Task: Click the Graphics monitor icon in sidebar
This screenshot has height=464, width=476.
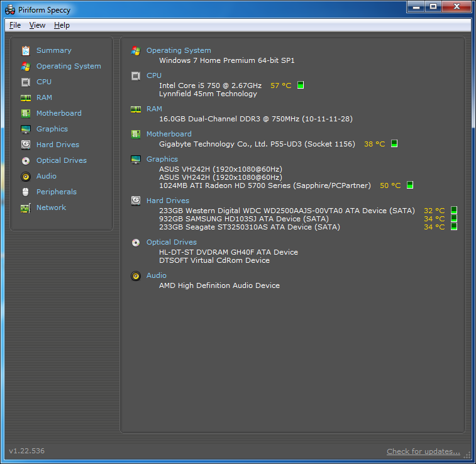Action: point(26,130)
